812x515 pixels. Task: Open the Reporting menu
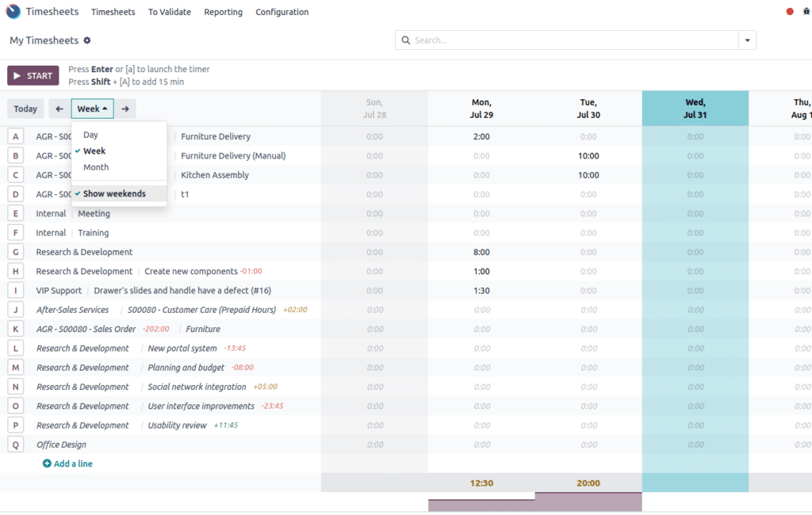coord(223,12)
